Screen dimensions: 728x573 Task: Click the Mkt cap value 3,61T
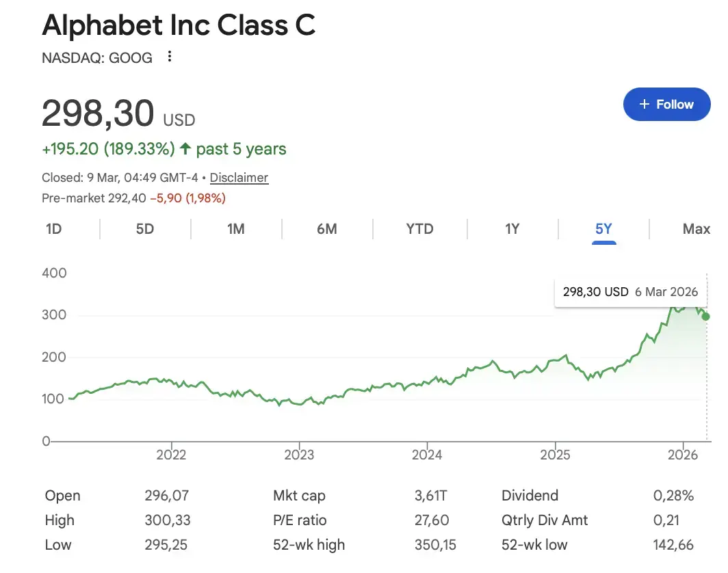click(x=430, y=495)
